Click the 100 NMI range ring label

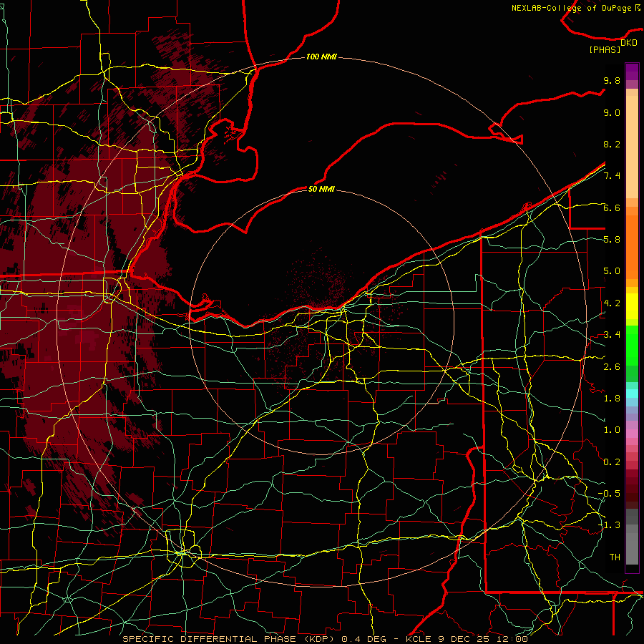[x=321, y=57]
